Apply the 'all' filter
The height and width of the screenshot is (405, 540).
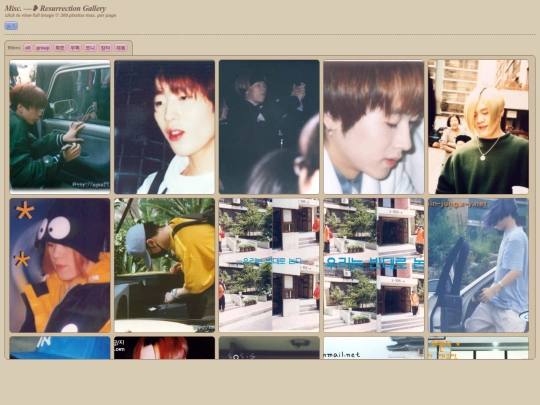[x=28, y=48]
